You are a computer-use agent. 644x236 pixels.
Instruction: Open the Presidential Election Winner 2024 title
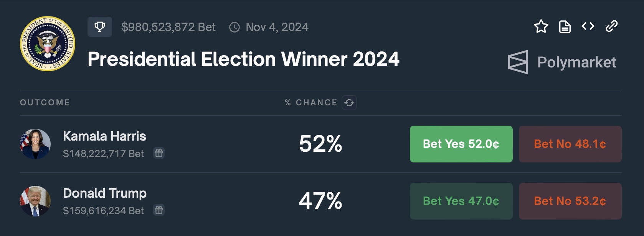point(243,59)
